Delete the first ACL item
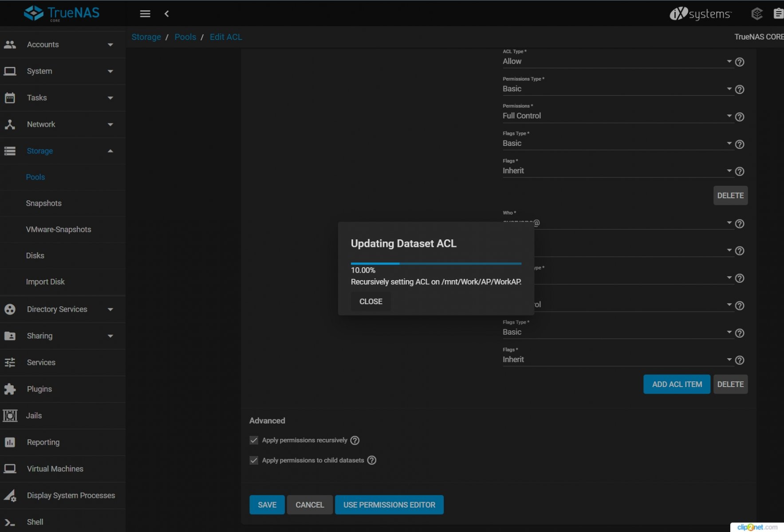 730,196
